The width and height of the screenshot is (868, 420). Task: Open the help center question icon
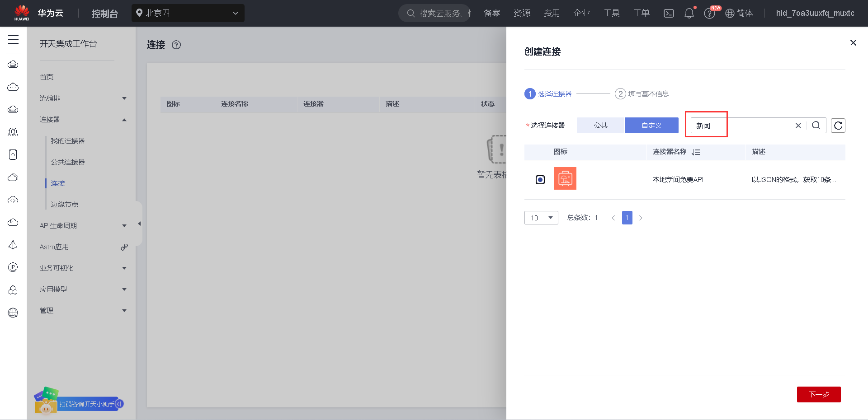tap(709, 14)
